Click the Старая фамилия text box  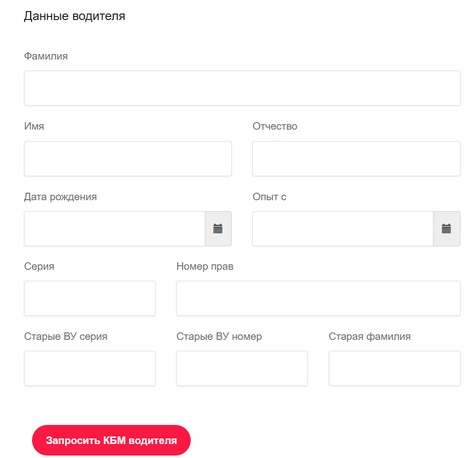coord(394,368)
